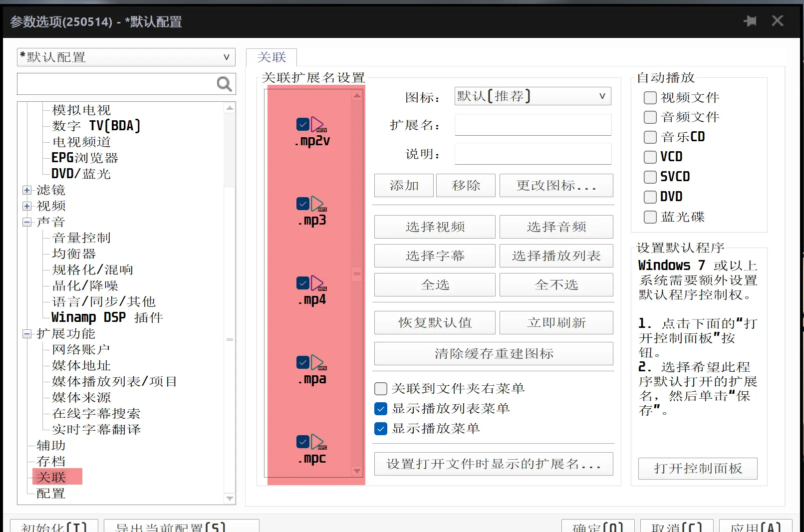The width and height of the screenshot is (804, 532).
Task: Click 恢复默认值 button
Action: (435, 323)
